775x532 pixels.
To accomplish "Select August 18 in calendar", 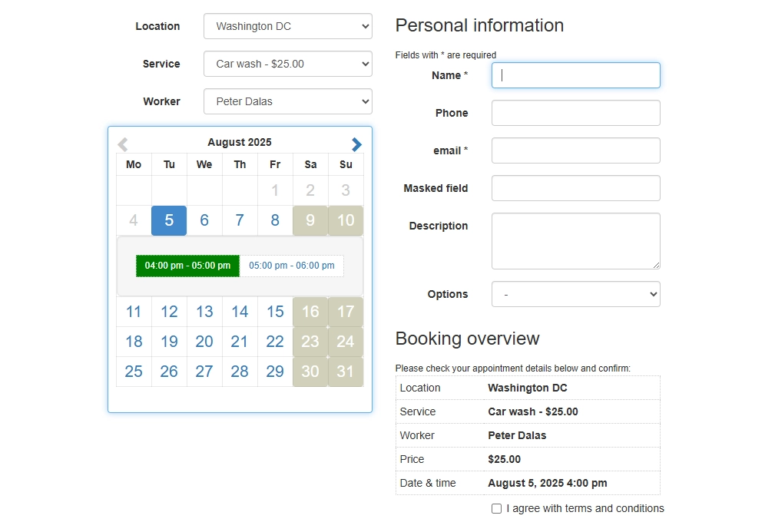I will pyautogui.click(x=134, y=342).
